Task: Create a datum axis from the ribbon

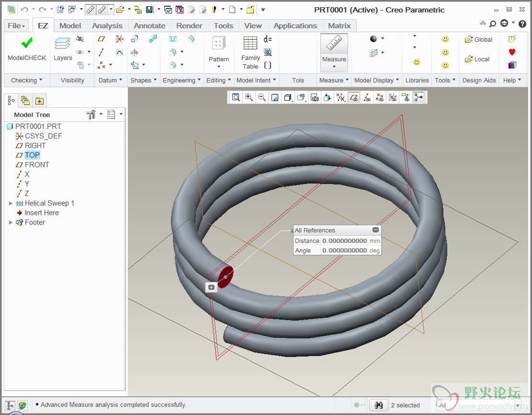Action: point(101,52)
